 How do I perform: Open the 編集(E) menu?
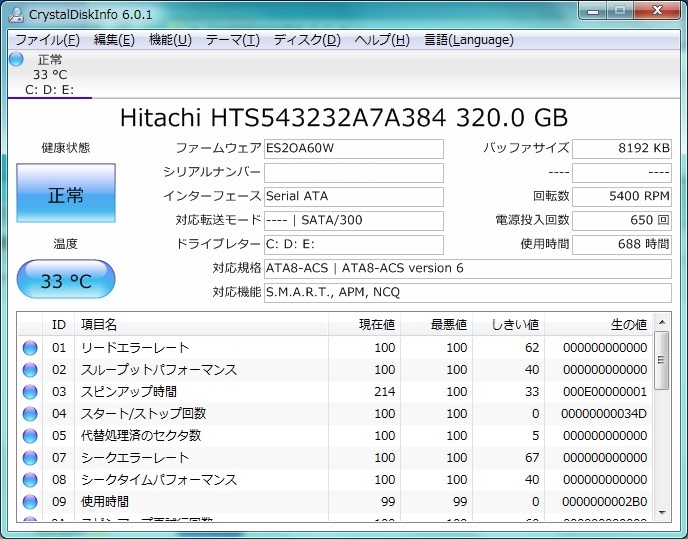coord(114,40)
